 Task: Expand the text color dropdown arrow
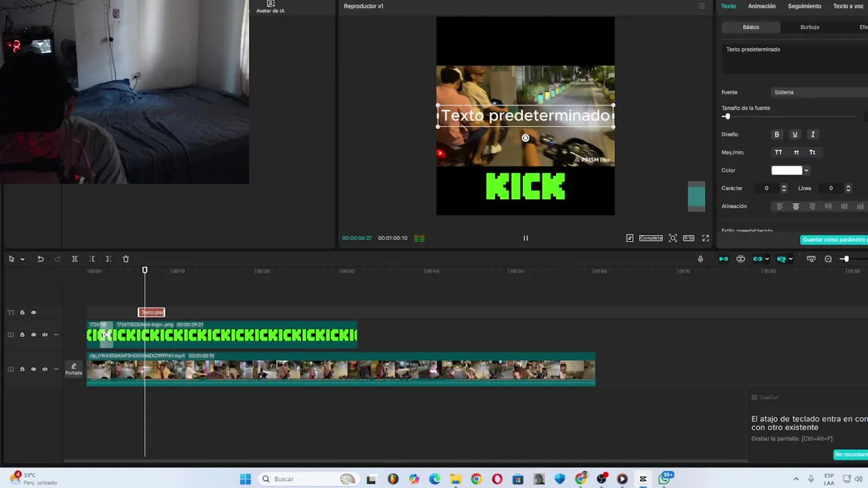pos(806,171)
